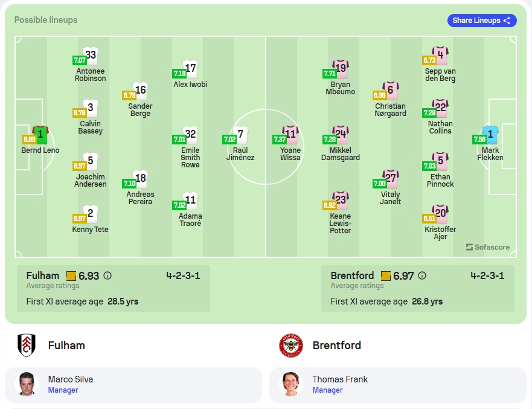Click Yoane Wissa's number 11 shirt
This screenshot has width=532, height=409.
pos(290,134)
